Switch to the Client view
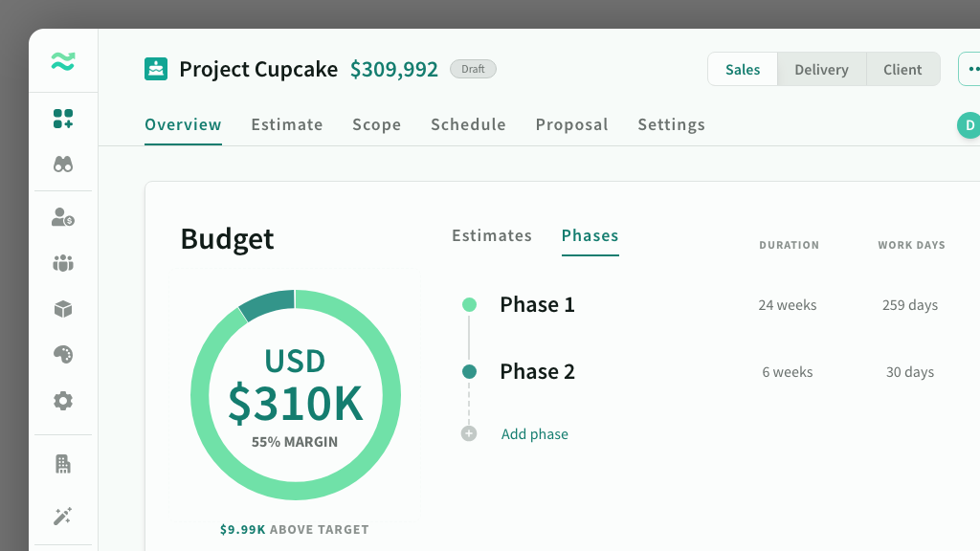 [x=902, y=70]
